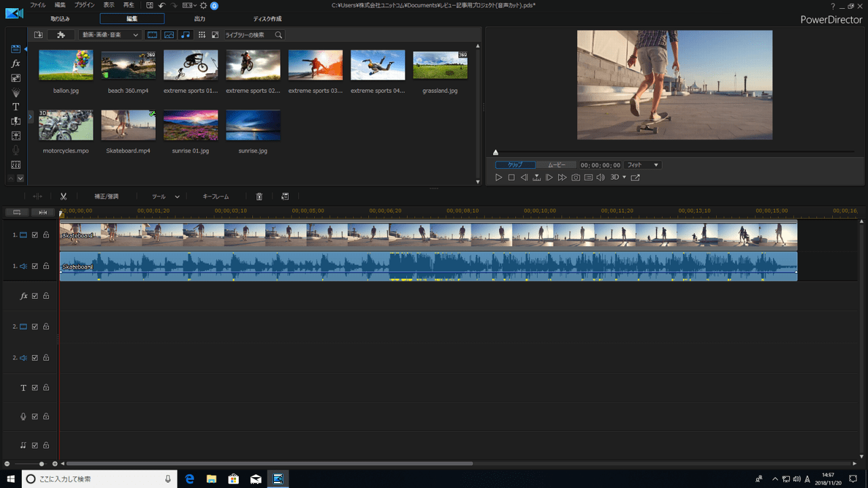Open the フィット zoom dropdown

[642, 165]
